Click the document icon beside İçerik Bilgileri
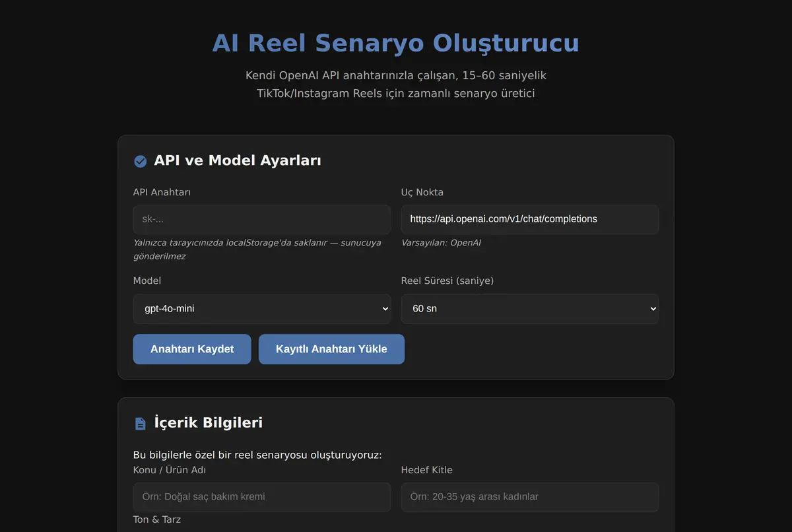 (140, 423)
